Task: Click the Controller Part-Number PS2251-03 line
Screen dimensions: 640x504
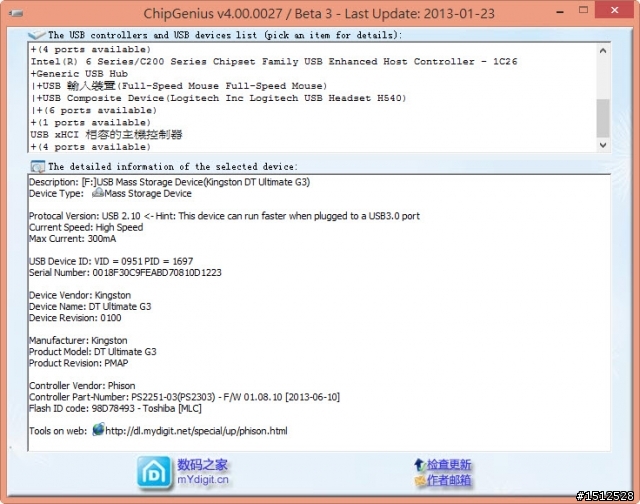Action: pyautogui.click(x=184, y=397)
